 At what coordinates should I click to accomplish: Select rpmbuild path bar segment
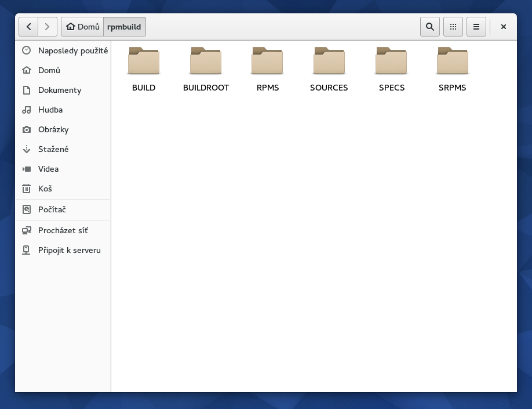click(x=124, y=27)
